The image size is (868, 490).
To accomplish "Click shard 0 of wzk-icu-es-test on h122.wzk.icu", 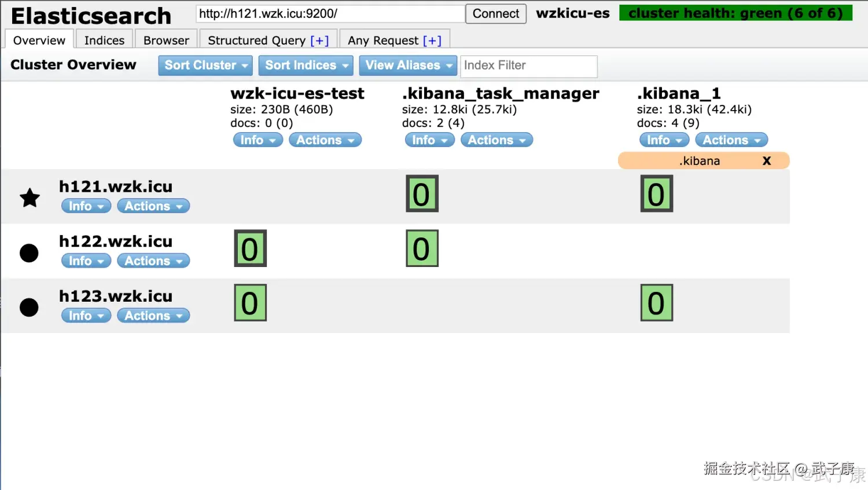I will coord(249,248).
